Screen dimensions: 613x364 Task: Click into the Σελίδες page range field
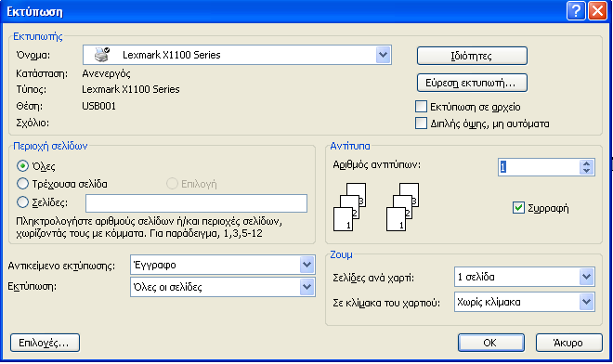coord(196,203)
